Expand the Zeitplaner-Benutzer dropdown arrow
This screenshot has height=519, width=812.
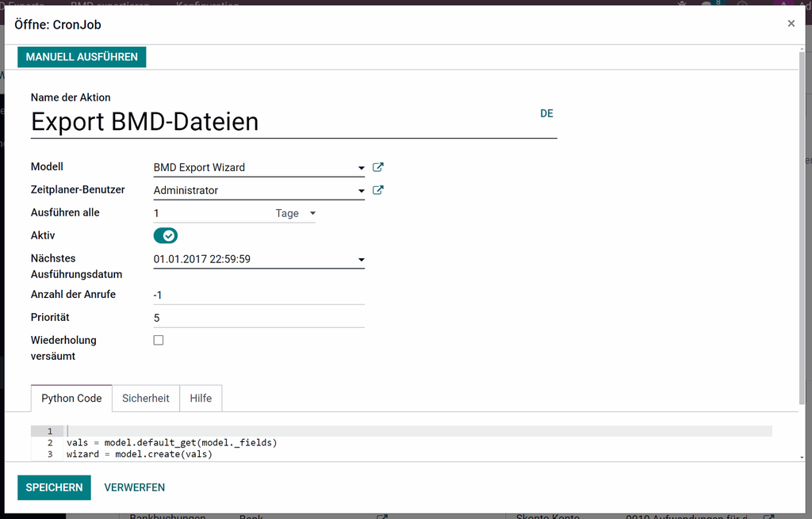(x=362, y=191)
